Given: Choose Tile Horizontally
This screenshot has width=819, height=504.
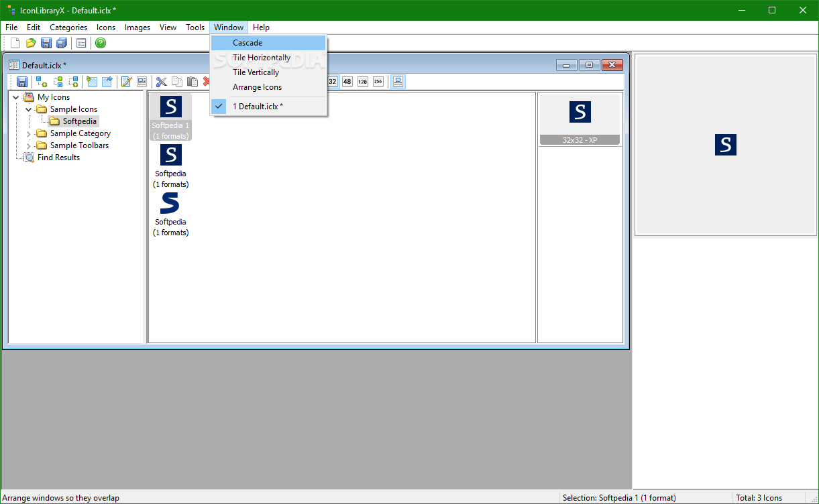Looking at the screenshot, I should pos(268,58).
